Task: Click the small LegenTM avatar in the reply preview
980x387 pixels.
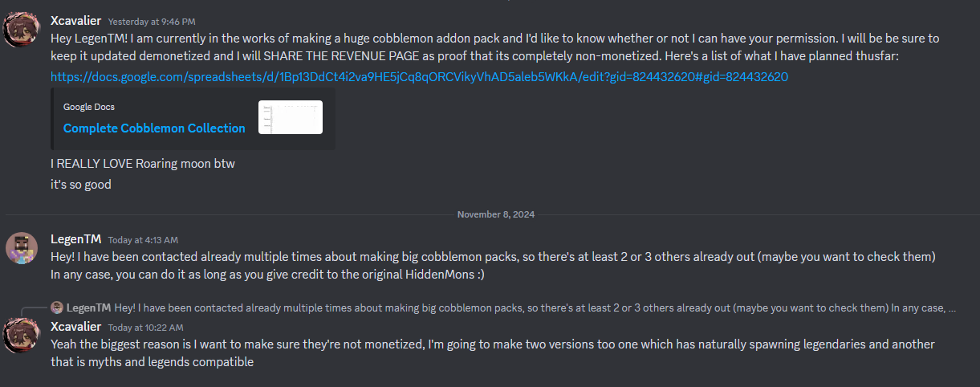Action: tap(56, 308)
